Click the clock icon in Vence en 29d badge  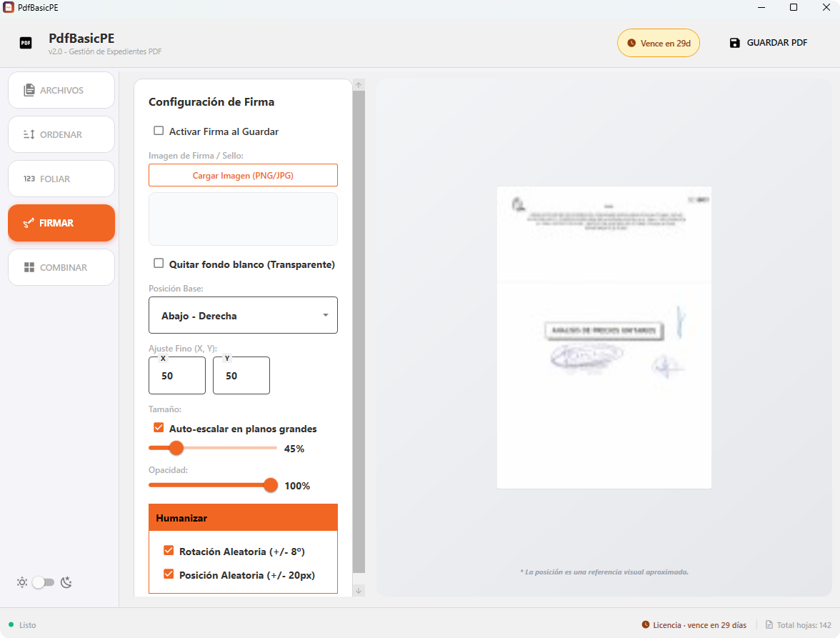pos(631,44)
